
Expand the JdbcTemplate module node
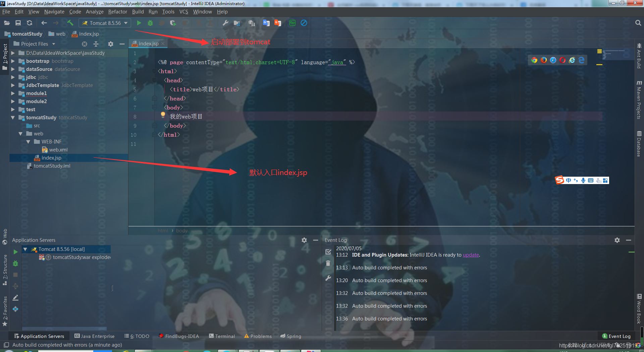click(x=13, y=85)
